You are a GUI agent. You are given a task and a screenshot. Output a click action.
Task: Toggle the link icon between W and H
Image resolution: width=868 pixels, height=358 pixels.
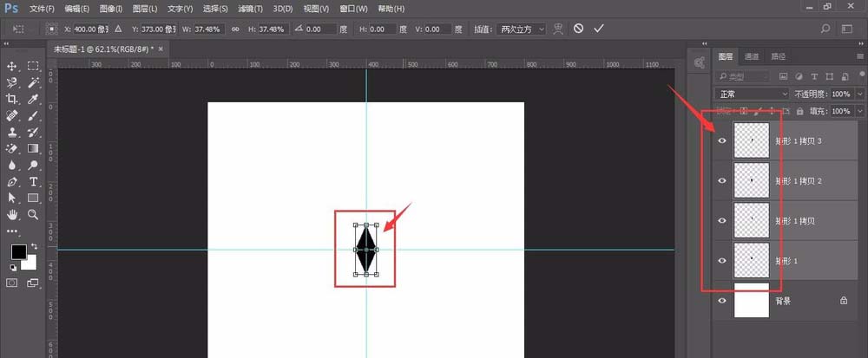point(235,29)
